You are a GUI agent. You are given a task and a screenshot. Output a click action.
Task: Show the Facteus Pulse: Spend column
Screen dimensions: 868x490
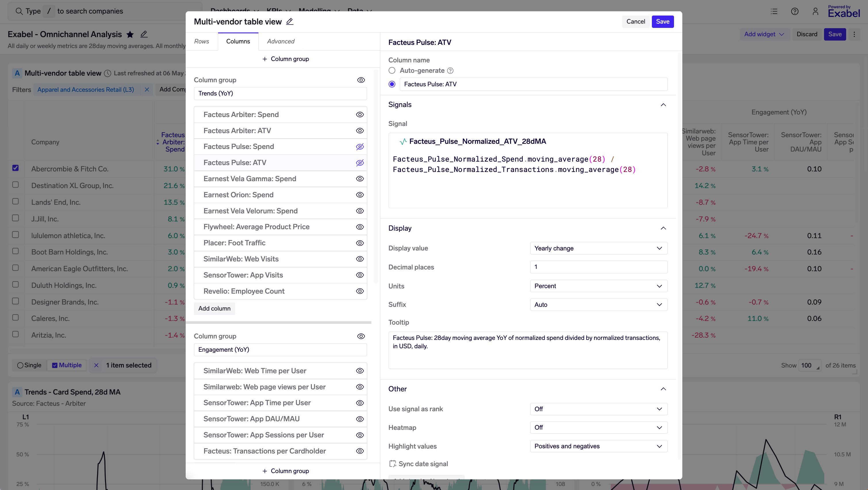[360, 147]
